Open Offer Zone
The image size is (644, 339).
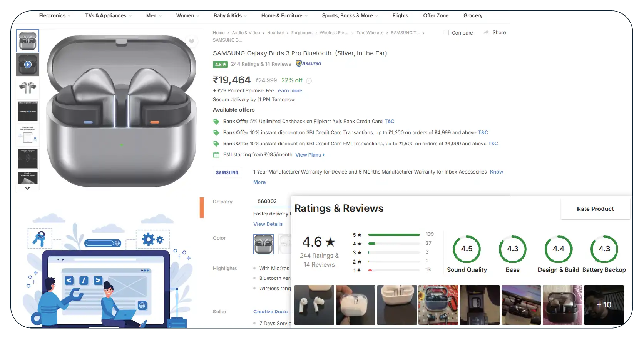[436, 16]
